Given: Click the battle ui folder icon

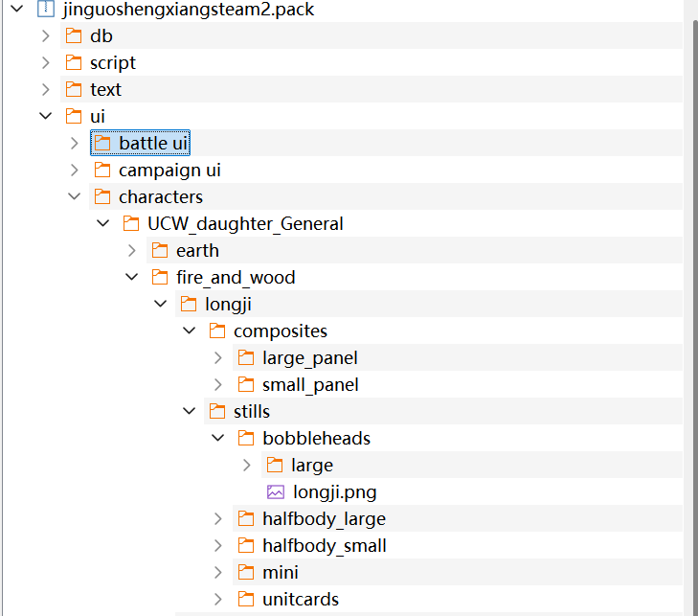Looking at the screenshot, I should point(102,143).
